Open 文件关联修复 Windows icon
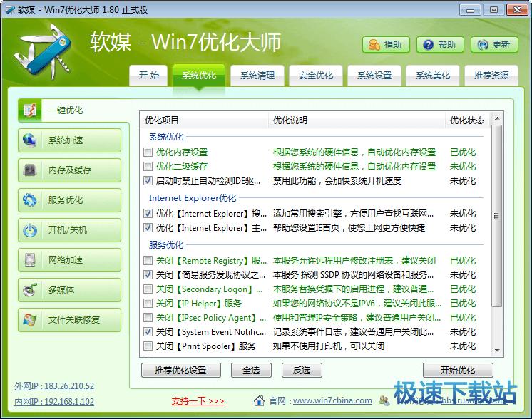Viewport: 532px width, 419px height. click(x=30, y=320)
